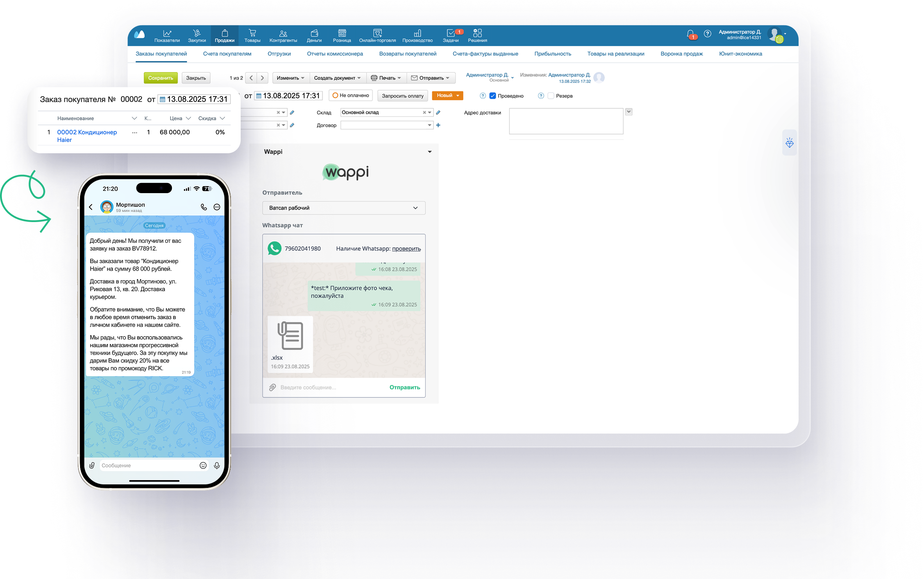This screenshot has height=579, width=924.
Task: Expand the Ватсап рабочий sender dropdown
Action: click(x=343, y=208)
